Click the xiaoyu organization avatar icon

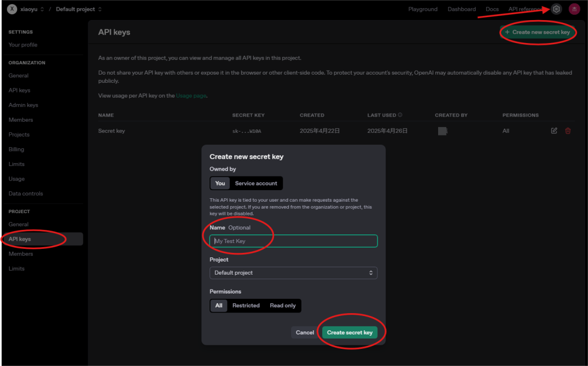(x=11, y=9)
